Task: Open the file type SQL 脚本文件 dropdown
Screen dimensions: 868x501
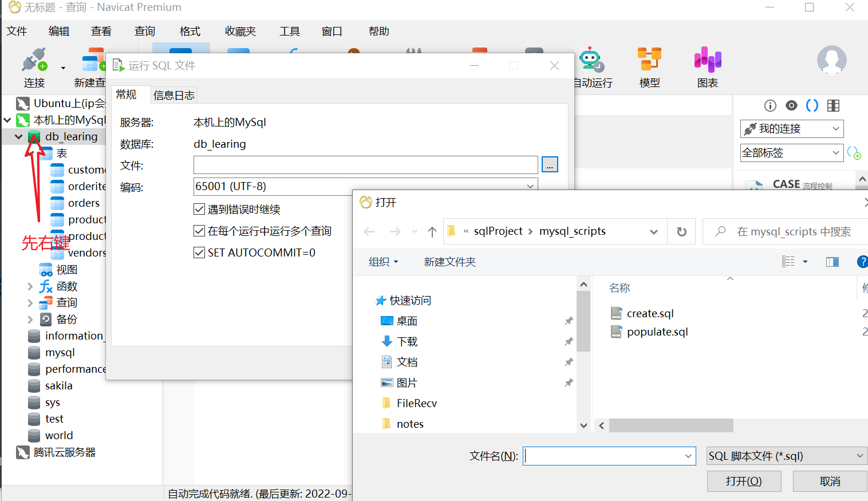Action: (787, 456)
